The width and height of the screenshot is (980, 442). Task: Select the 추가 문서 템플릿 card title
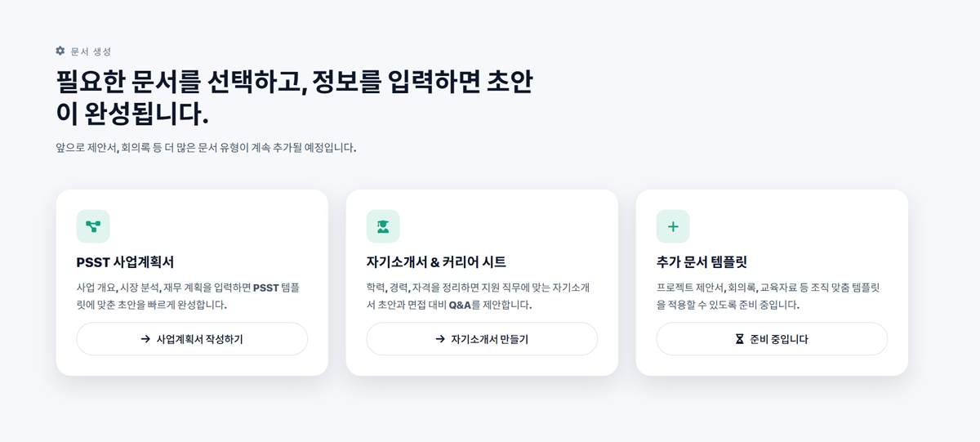click(x=702, y=262)
